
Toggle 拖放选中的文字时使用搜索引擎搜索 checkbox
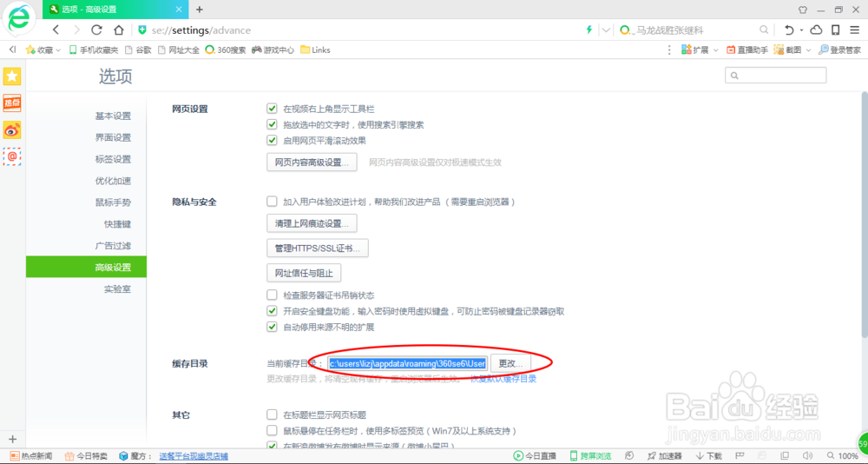272,124
